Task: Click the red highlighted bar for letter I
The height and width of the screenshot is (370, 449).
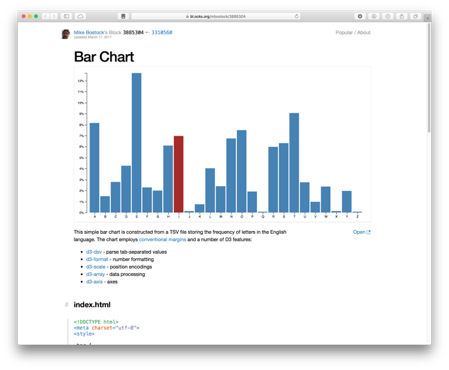Action: 179,174
